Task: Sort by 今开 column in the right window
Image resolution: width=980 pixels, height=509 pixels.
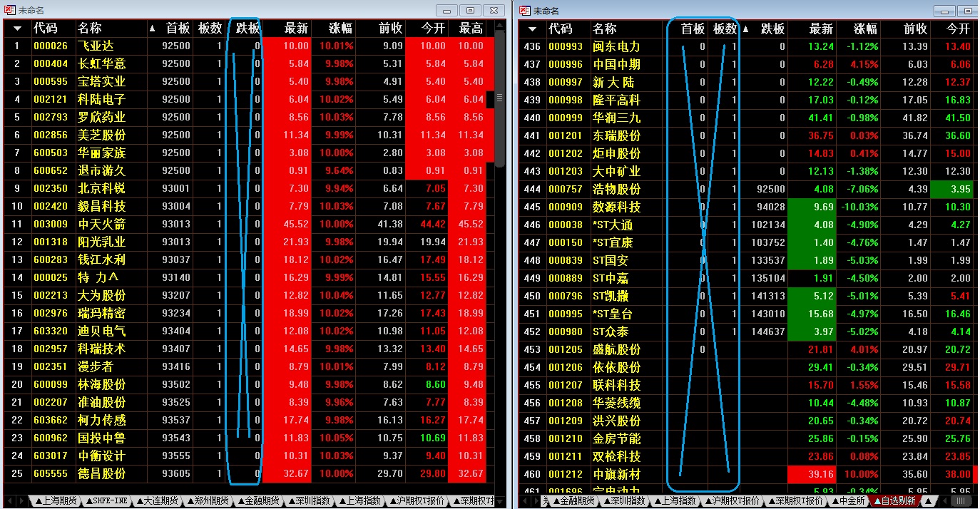Action: tap(957, 29)
